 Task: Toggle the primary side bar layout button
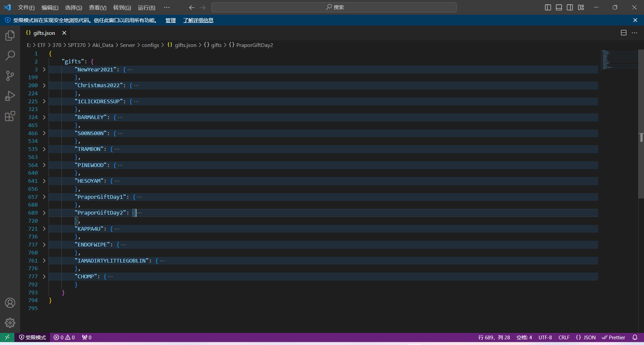tap(548, 7)
